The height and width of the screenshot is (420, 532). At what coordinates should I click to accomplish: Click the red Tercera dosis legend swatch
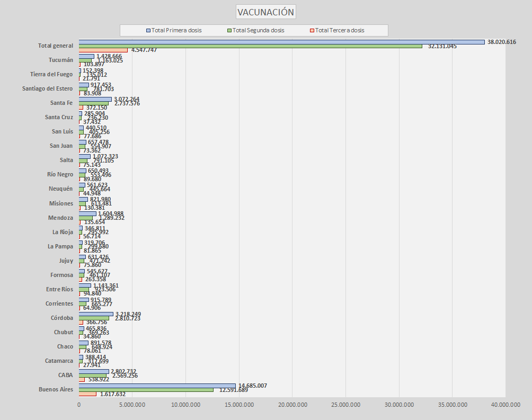coord(312,31)
